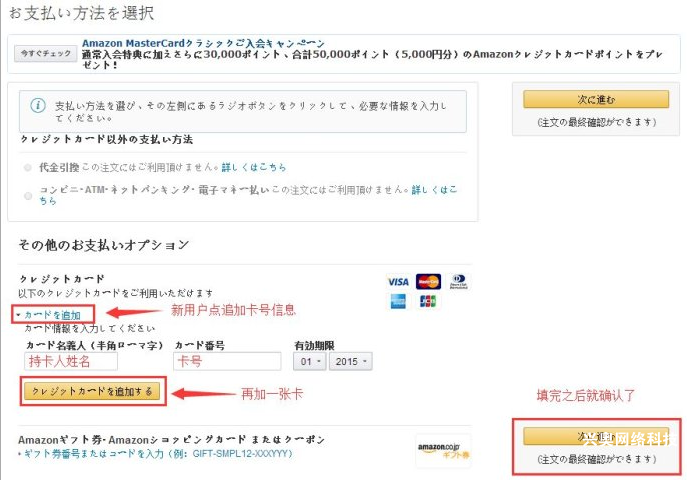Click the クレジットカードを追加する button

(92, 391)
